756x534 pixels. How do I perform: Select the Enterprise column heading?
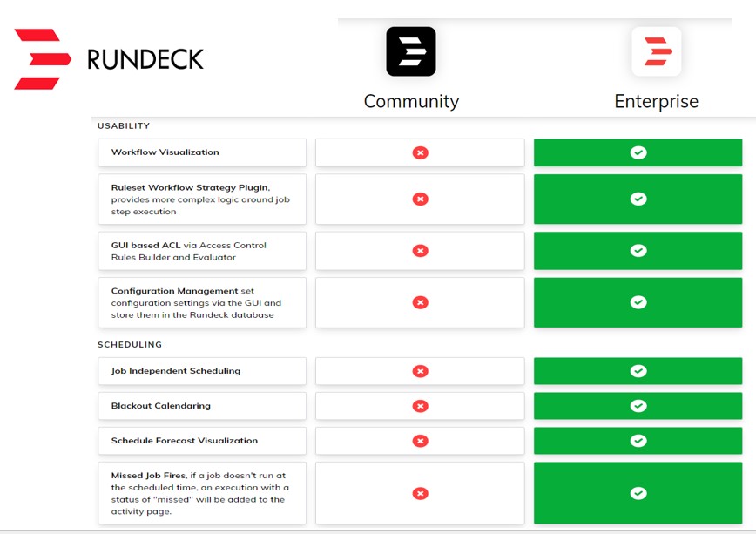pos(656,101)
